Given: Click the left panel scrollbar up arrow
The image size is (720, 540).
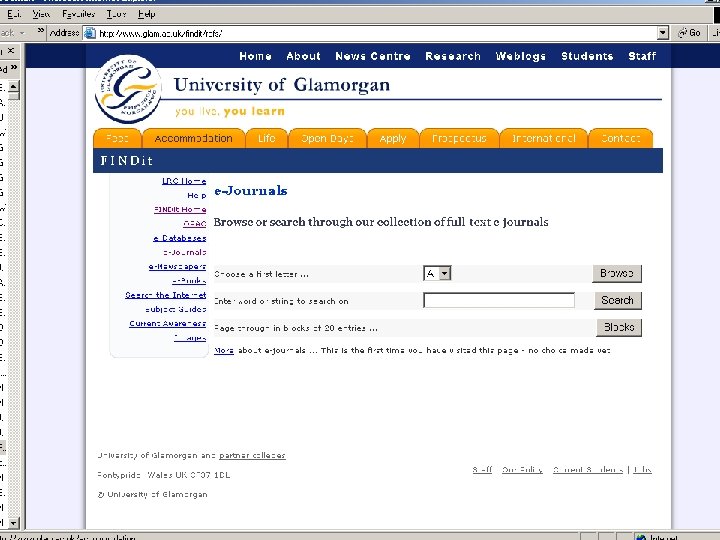Looking at the screenshot, I should [14, 86].
